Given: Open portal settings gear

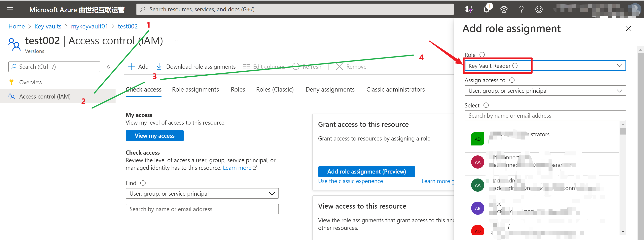Looking at the screenshot, I should (x=504, y=10).
